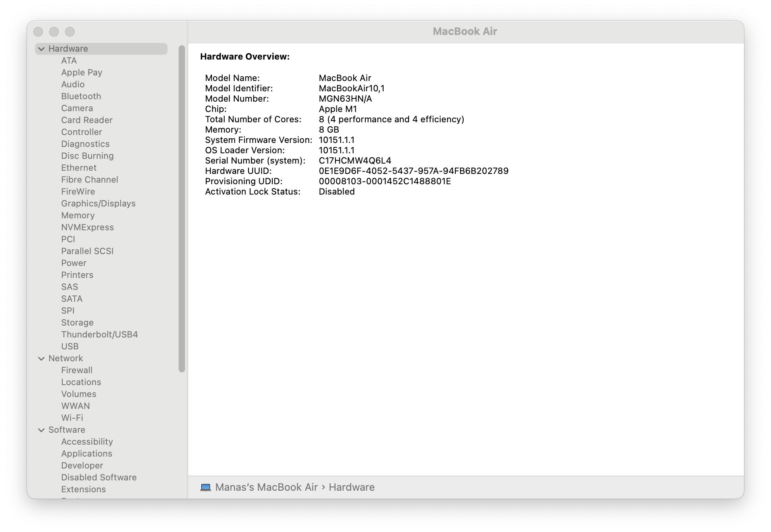Show Power information

73,263
